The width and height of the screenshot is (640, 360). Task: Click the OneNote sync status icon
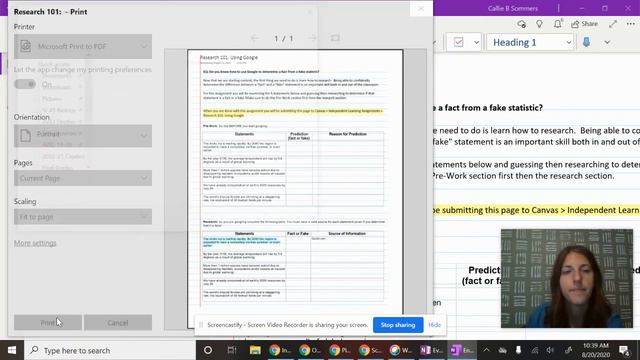pyautogui.click(x=521, y=24)
